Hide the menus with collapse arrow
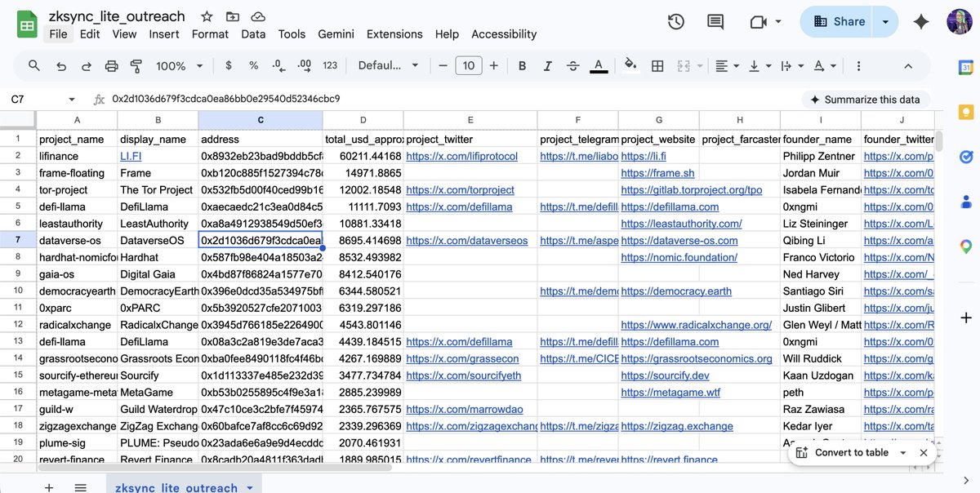This screenshot has width=980, height=493. [x=908, y=65]
